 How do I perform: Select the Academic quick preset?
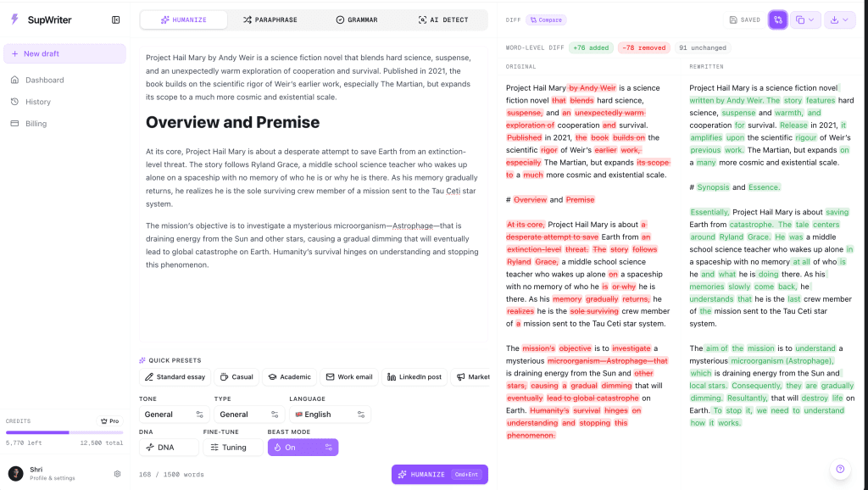click(290, 377)
